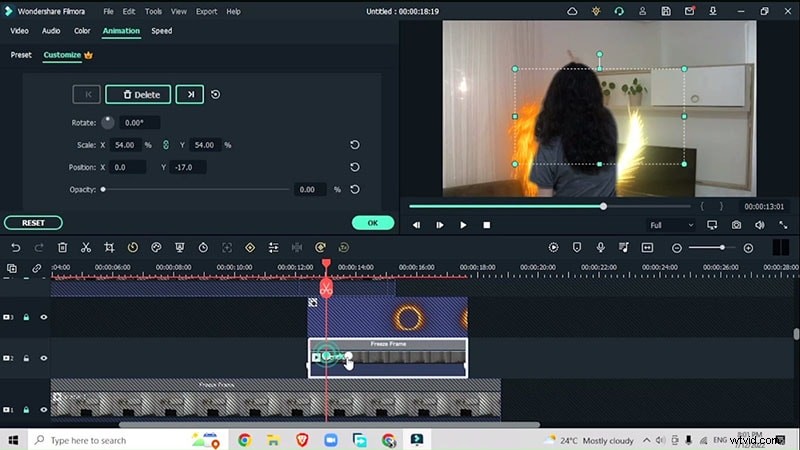
Task: Click the RESET button
Action: (33, 223)
